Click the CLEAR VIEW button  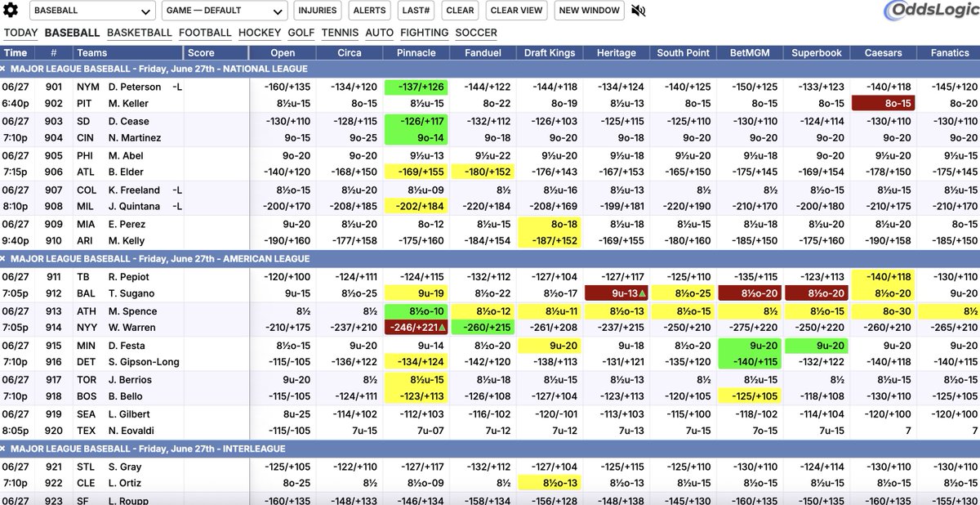516,11
